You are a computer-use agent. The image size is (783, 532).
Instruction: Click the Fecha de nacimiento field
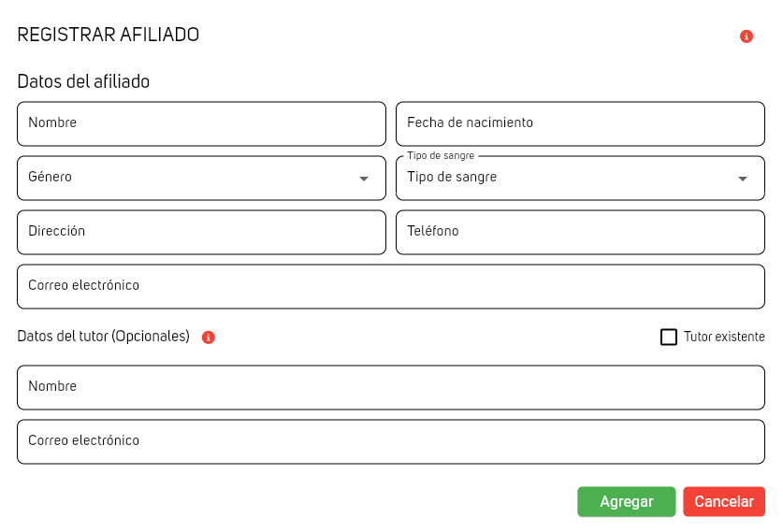point(580,123)
